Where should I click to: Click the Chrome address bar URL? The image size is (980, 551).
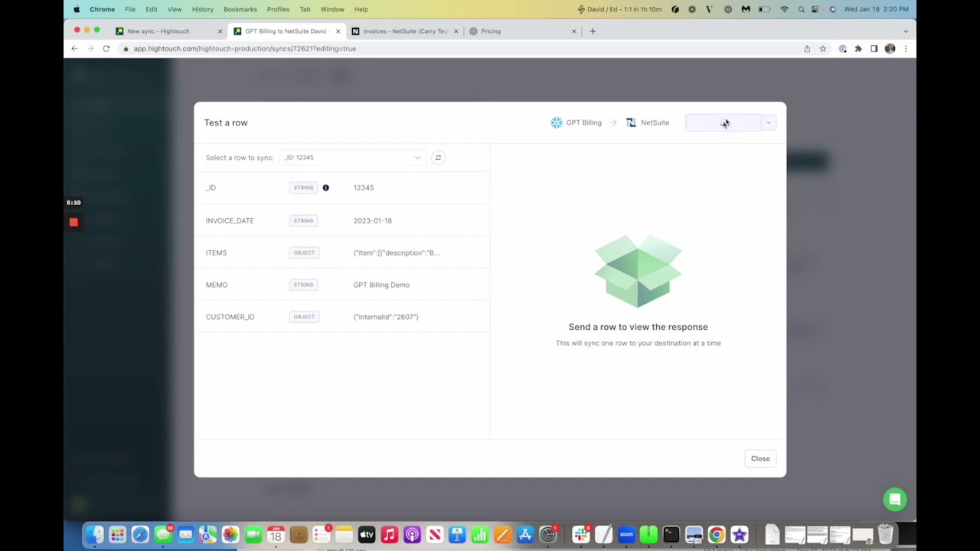point(245,48)
